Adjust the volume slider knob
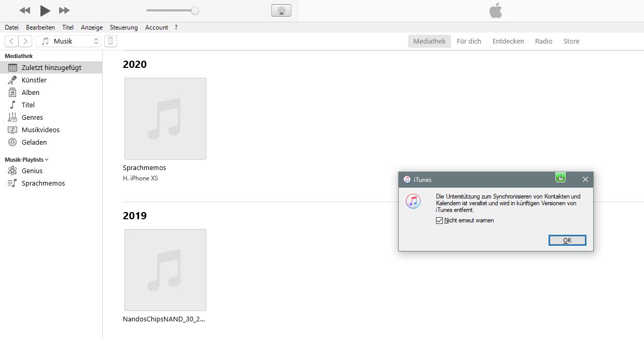Screen dimensions: 644x339 tap(195, 10)
